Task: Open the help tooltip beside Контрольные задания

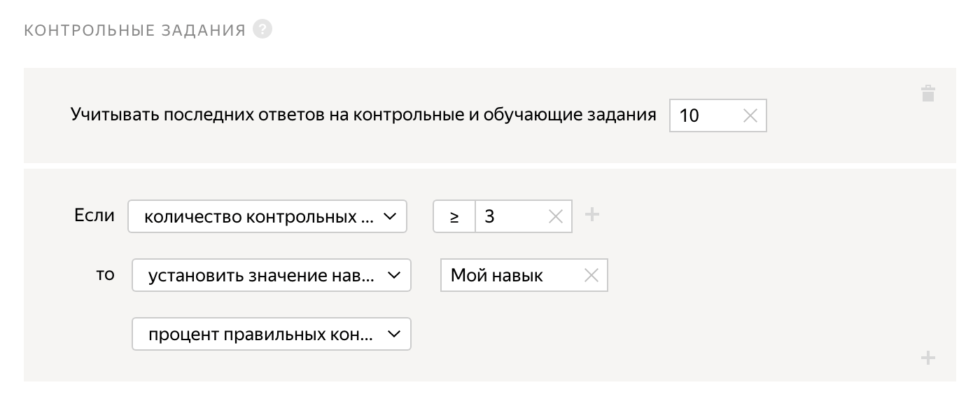Action: pos(262,30)
